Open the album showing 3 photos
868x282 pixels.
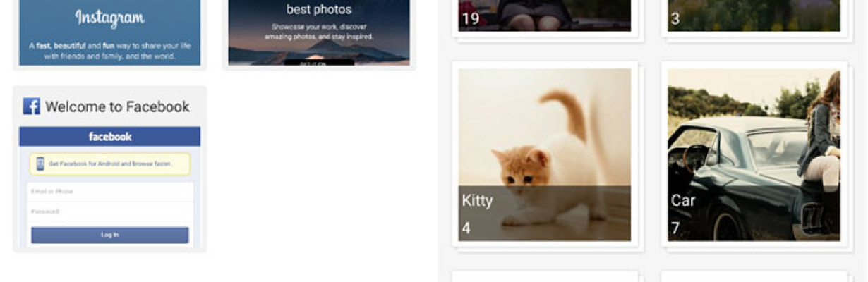754,16
